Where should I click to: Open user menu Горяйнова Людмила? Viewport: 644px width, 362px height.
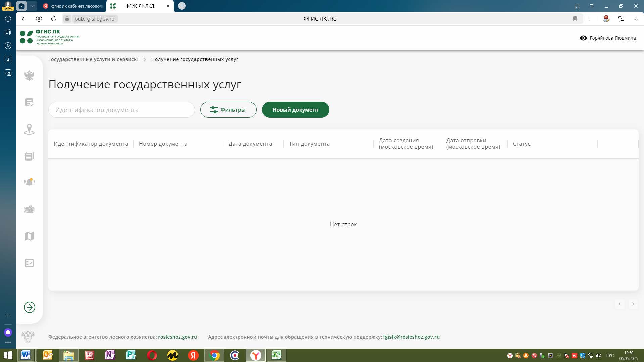point(612,38)
